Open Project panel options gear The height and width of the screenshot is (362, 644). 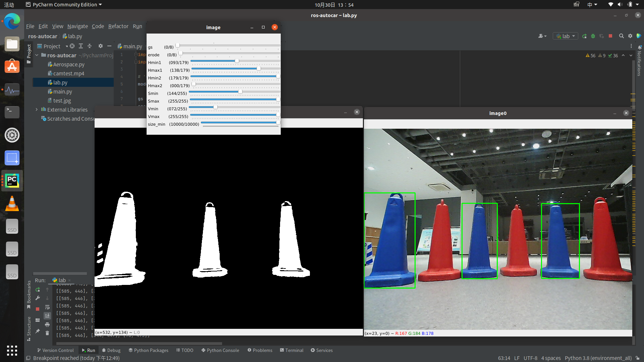pyautogui.click(x=100, y=46)
